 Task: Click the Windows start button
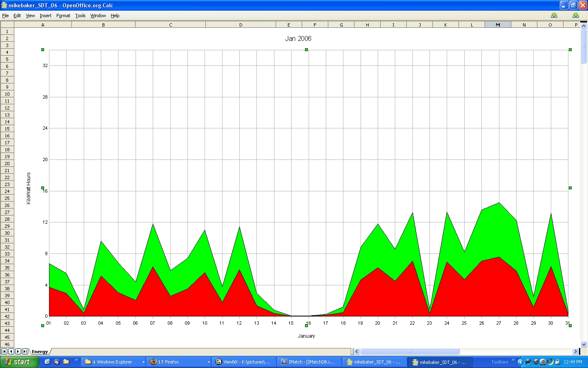(19, 362)
